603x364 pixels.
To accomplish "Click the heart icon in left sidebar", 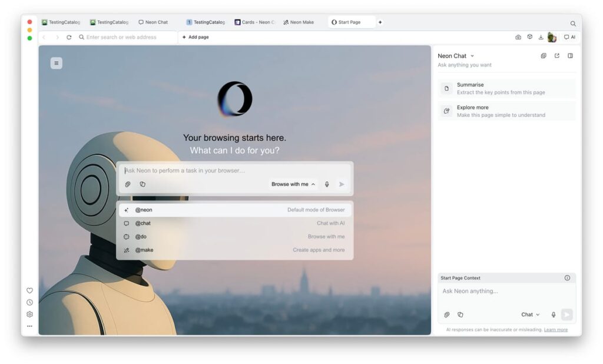I will 29,290.
